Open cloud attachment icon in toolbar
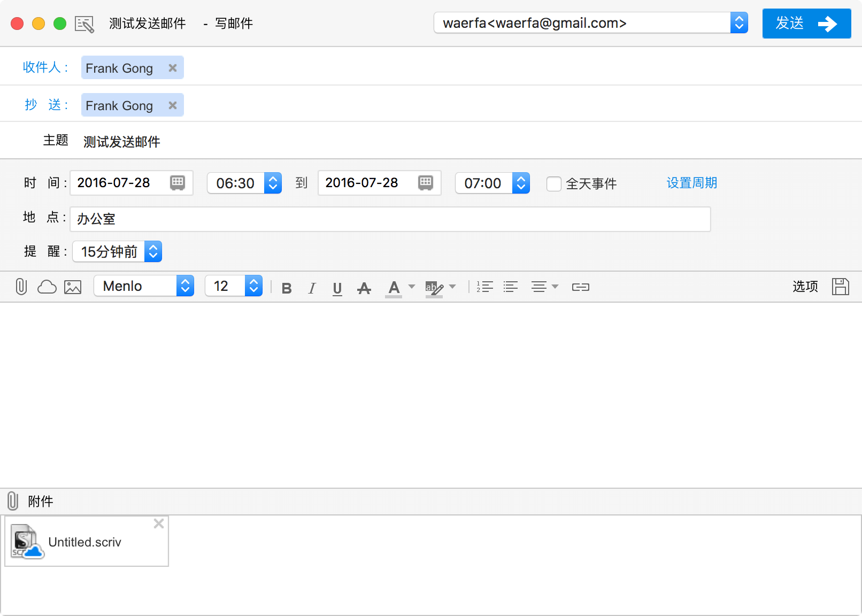 (47, 287)
